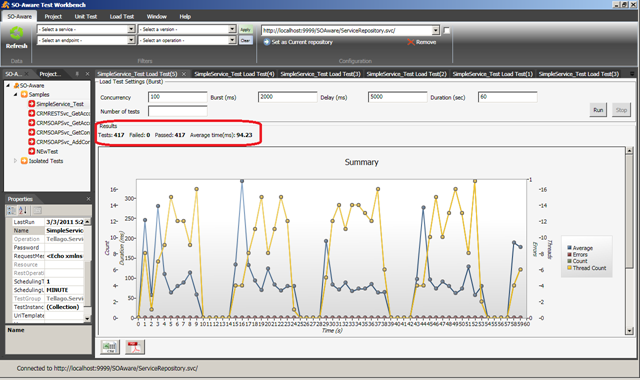
Task: Open the SO-Aware ribbon tab
Action: point(19,17)
